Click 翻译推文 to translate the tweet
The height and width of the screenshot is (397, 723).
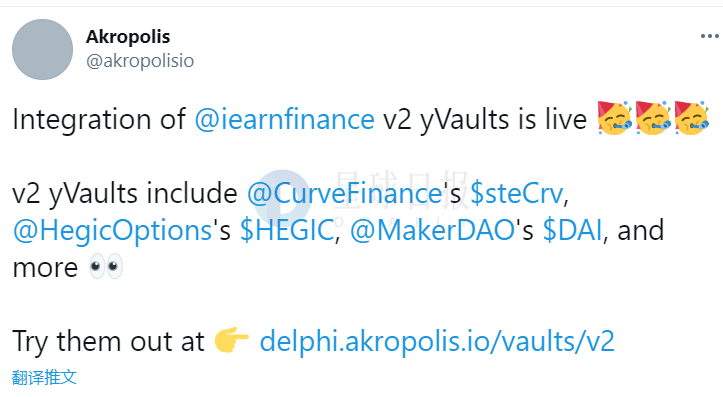tap(44, 377)
